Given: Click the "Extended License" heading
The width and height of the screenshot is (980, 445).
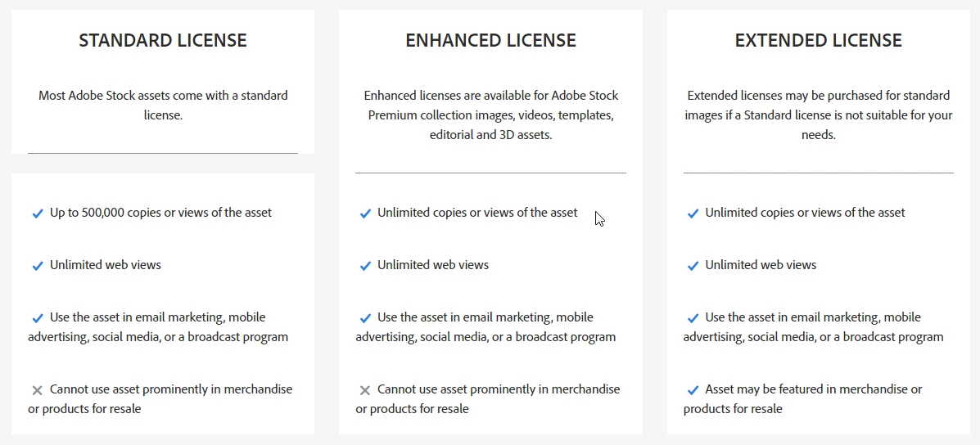Looking at the screenshot, I should tap(818, 40).
